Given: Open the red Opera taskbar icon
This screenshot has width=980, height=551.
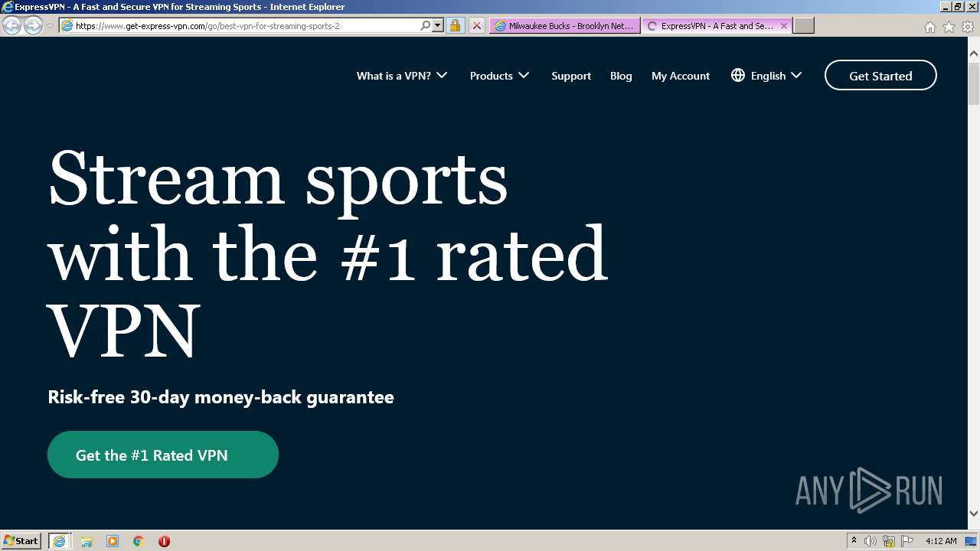Looking at the screenshot, I should pos(164,541).
